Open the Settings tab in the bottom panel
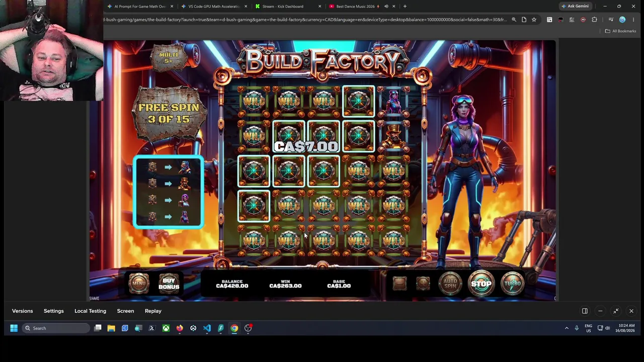 tap(54, 311)
